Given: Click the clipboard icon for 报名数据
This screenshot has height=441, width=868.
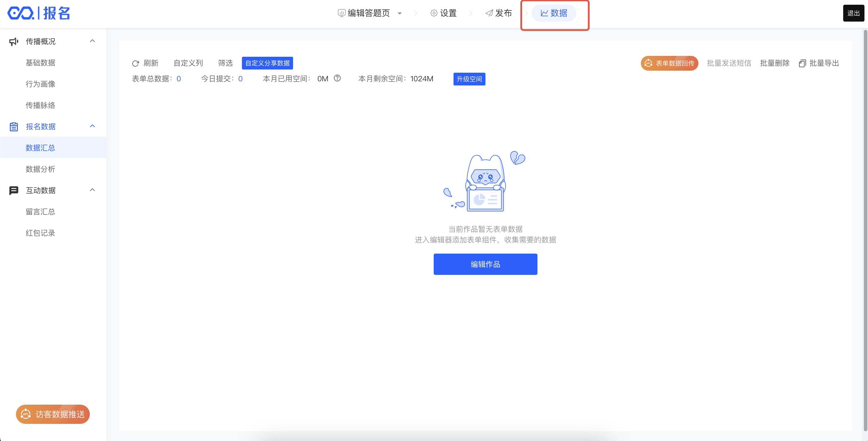Looking at the screenshot, I should click(14, 127).
